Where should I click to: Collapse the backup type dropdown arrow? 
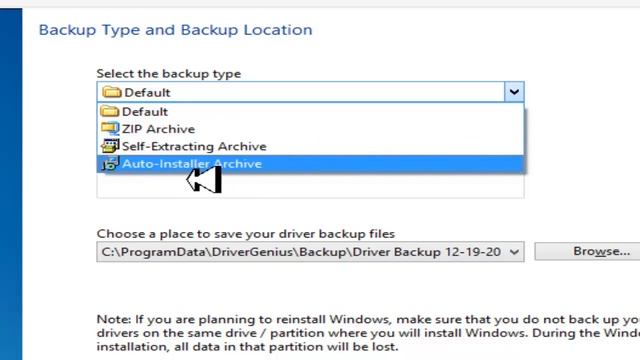click(x=514, y=92)
